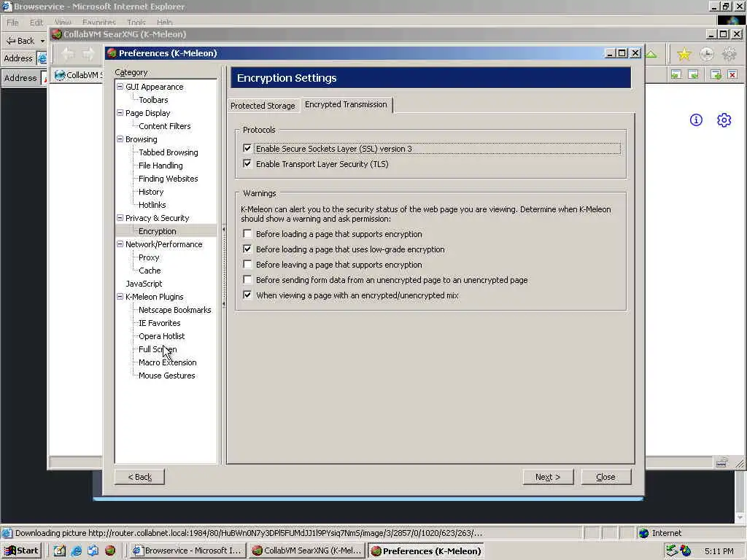The width and height of the screenshot is (747, 560).
Task: Check Before leaving page that supports encryption
Action: click(x=247, y=264)
